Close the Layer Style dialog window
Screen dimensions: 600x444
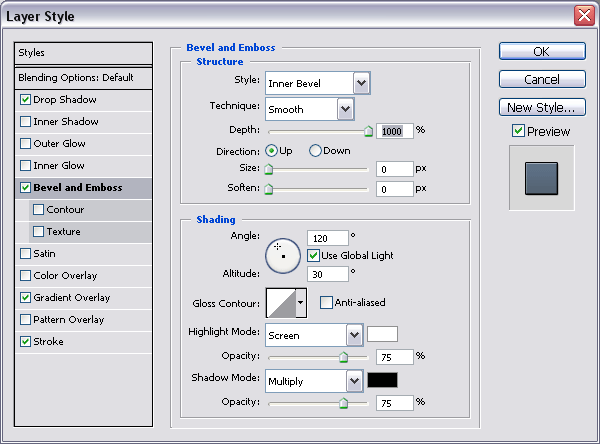(584, 15)
